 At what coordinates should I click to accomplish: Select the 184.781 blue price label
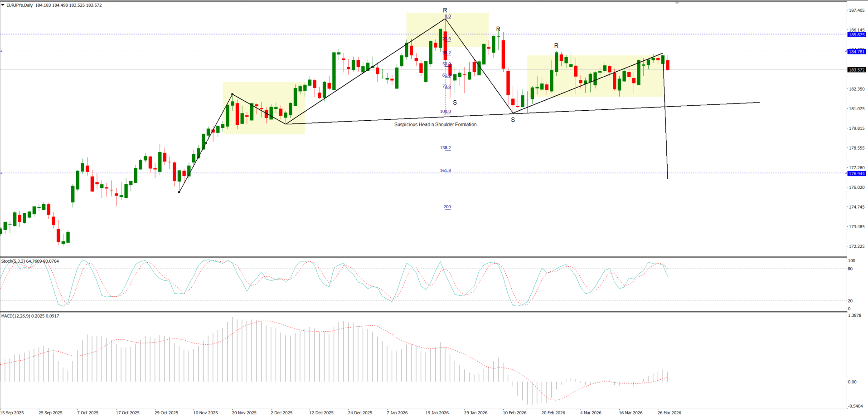point(856,52)
